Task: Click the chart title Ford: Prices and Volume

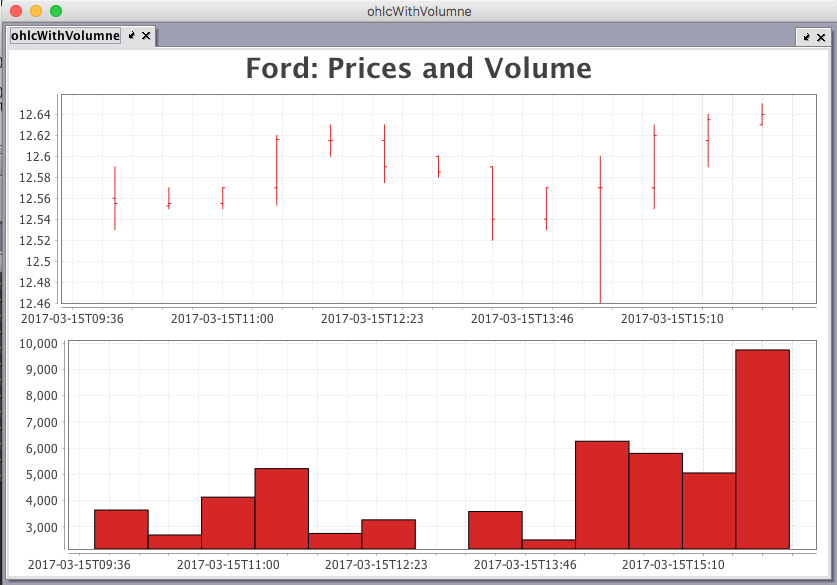Action: 418,68
